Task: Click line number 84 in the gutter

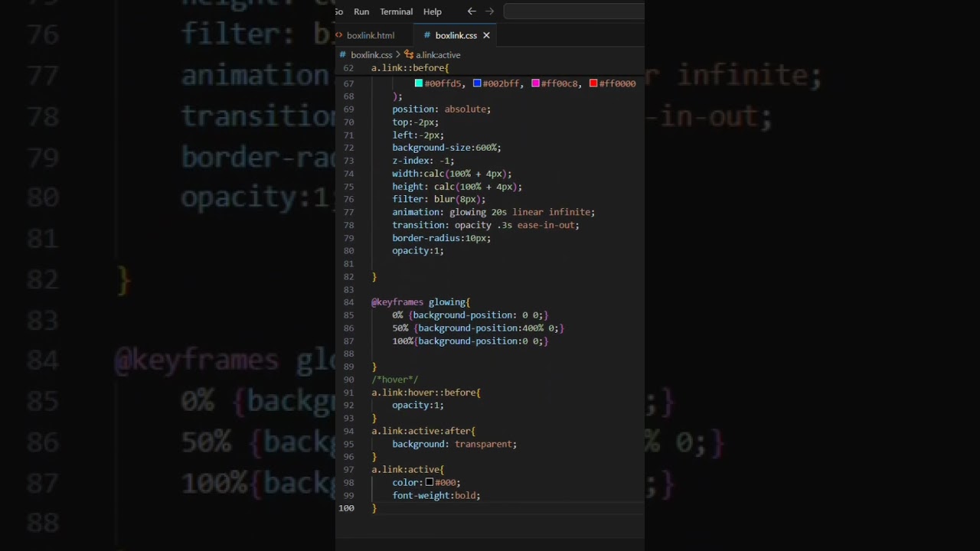Action: (x=348, y=302)
